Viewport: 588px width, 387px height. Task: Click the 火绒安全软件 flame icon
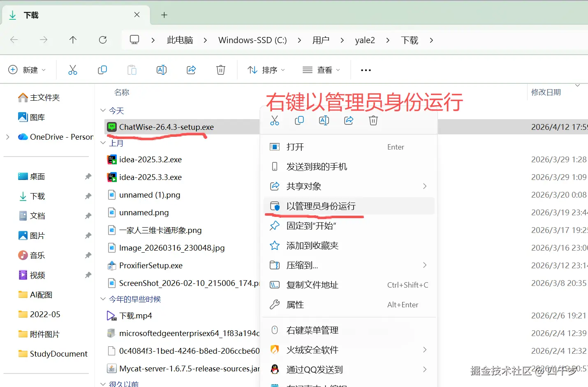[x=275, y=350]
